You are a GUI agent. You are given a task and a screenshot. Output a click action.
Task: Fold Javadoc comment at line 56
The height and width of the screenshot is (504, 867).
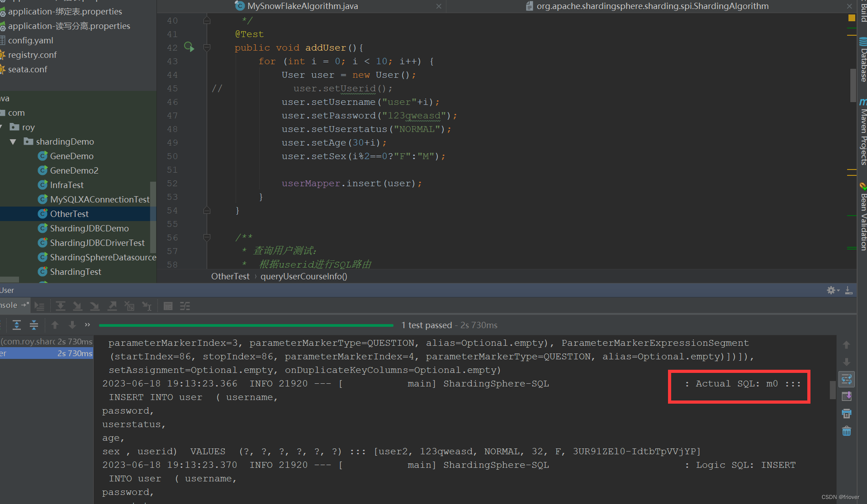pos(207,237)
